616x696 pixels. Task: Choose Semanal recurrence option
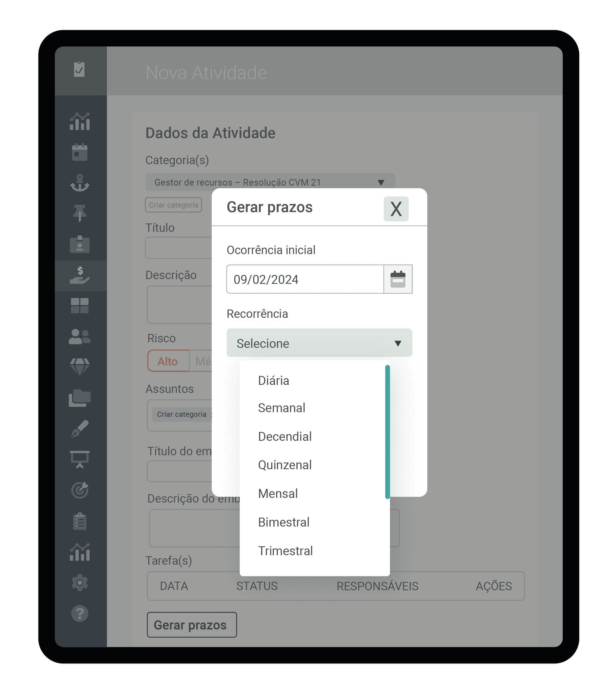coord(281,408)
